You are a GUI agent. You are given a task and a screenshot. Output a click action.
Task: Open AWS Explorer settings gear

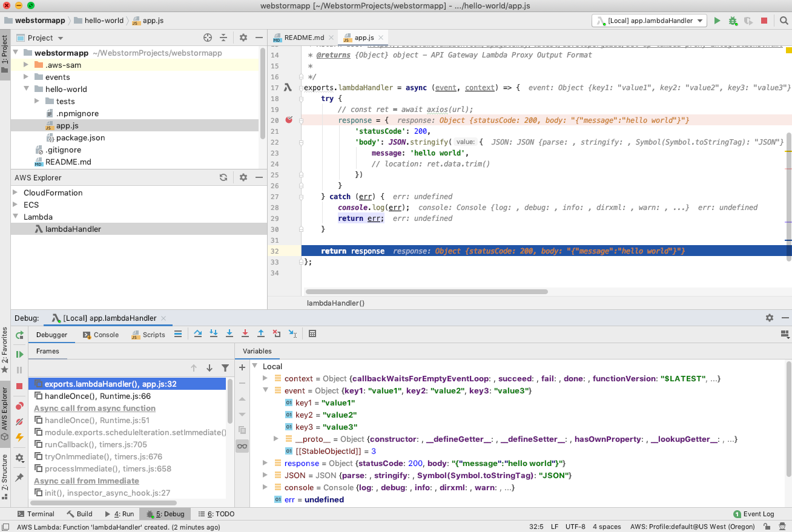click(243, 177)
